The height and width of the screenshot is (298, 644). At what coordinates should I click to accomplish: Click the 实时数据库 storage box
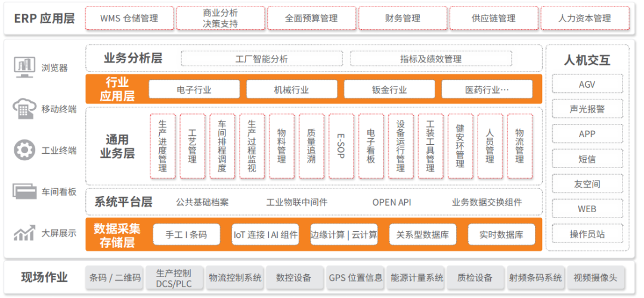click(501, 235)
